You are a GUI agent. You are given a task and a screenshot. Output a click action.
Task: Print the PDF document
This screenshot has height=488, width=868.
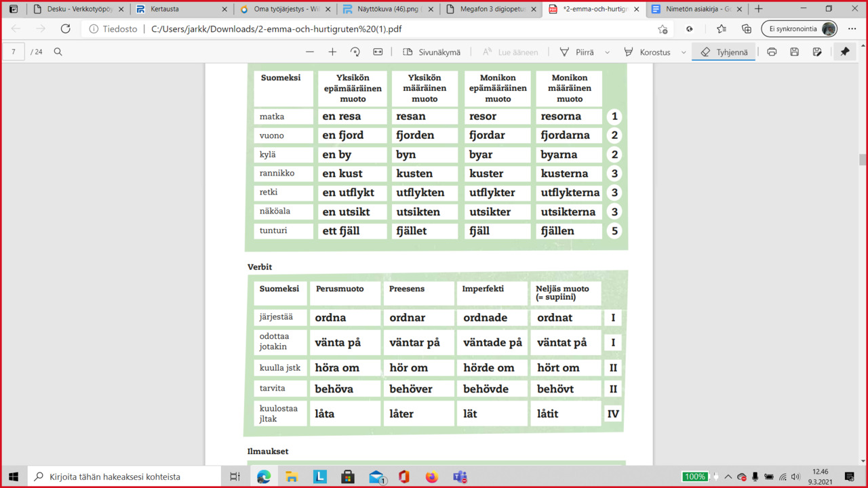[x=772, y=52]
